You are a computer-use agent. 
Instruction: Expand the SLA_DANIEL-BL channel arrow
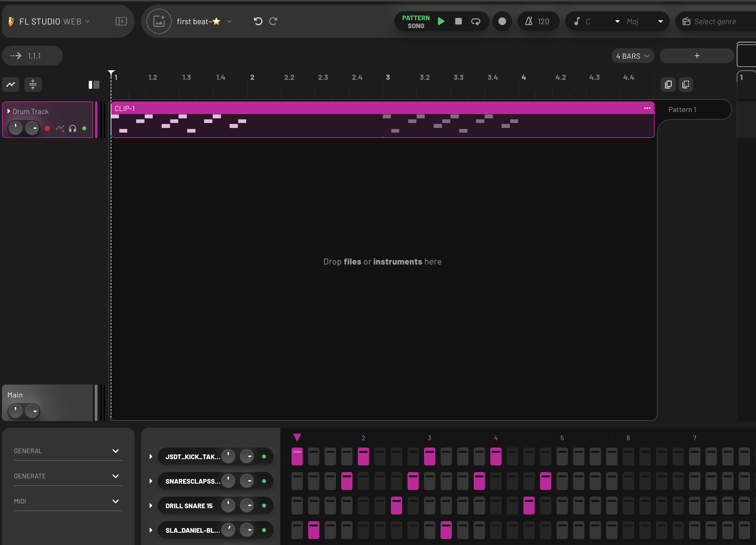tap(151, 530)
